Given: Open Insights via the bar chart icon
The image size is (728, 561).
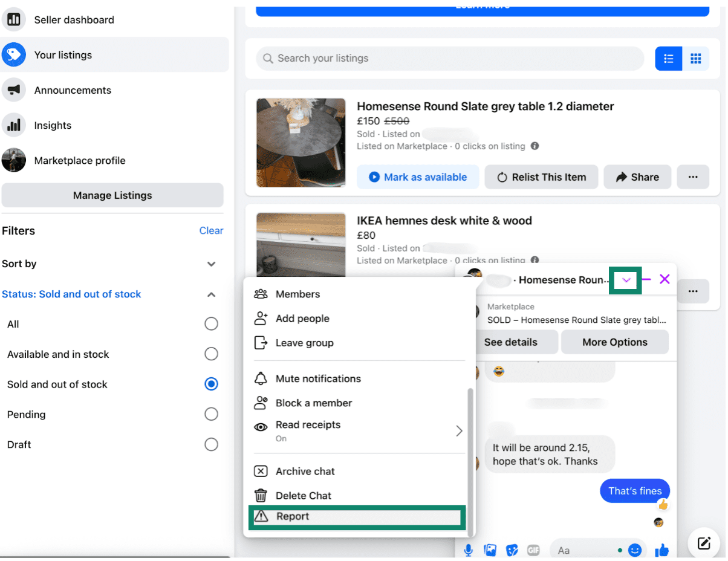Looking at the screenshot, I should click(14, 125).
